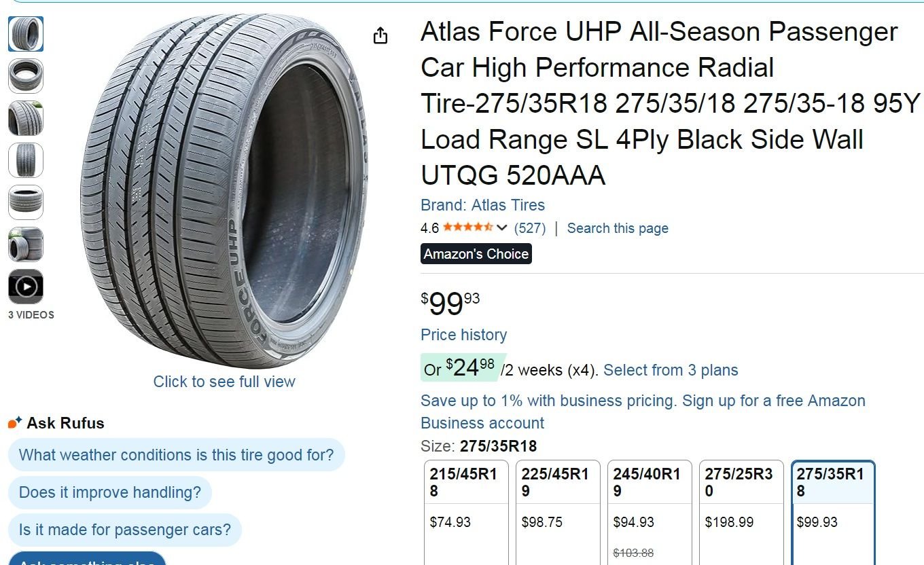View the sixth stacked tires thumbnail
Screen dimensions: 924x565
(x=26, y=244)
